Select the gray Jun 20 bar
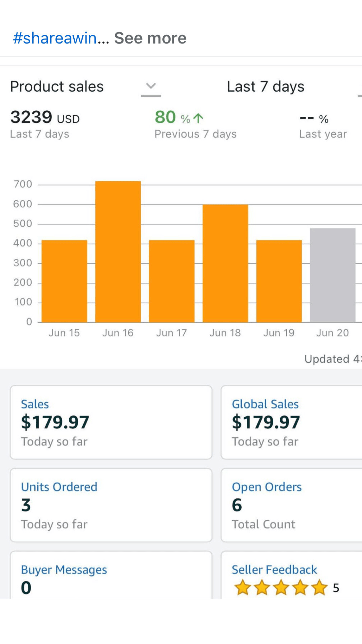This screenshot has width=362, height=644. coord(333,275)
